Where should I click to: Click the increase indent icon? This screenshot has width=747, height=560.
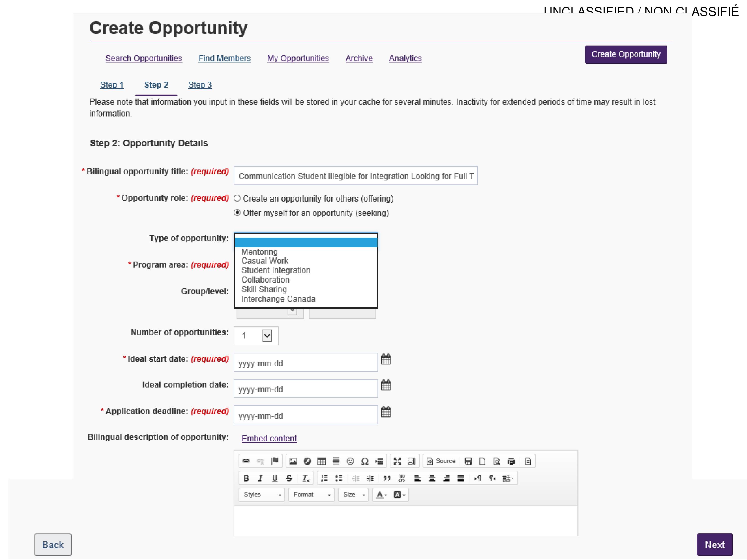tap(370, 478)
